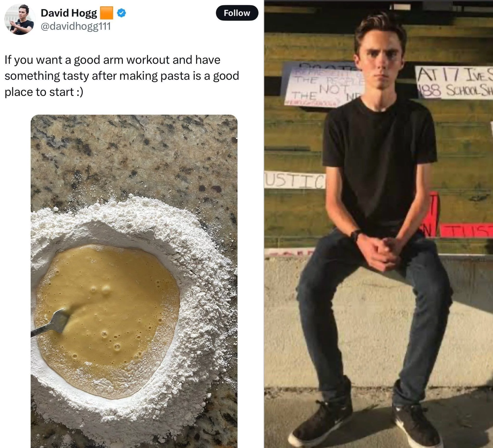
Task: Open the photo of man in black shirt
Action: [x=379, y=224]
